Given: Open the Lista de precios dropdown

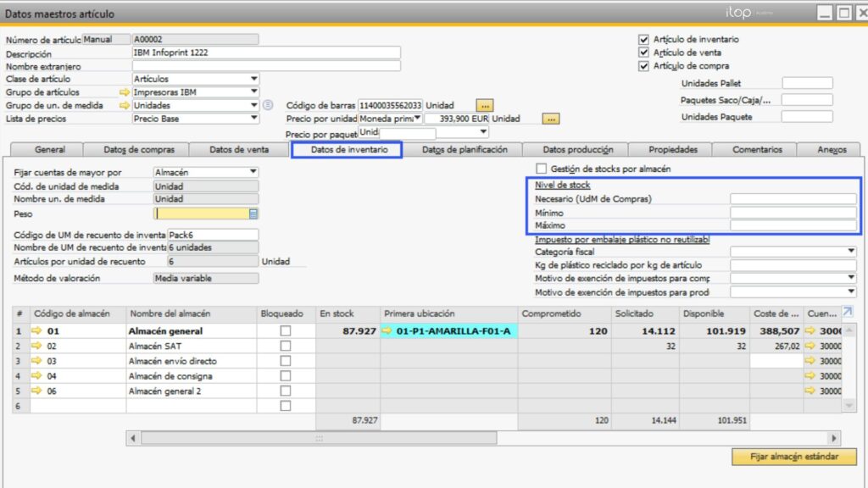Looking at the screenshot, I should [253, 119].
